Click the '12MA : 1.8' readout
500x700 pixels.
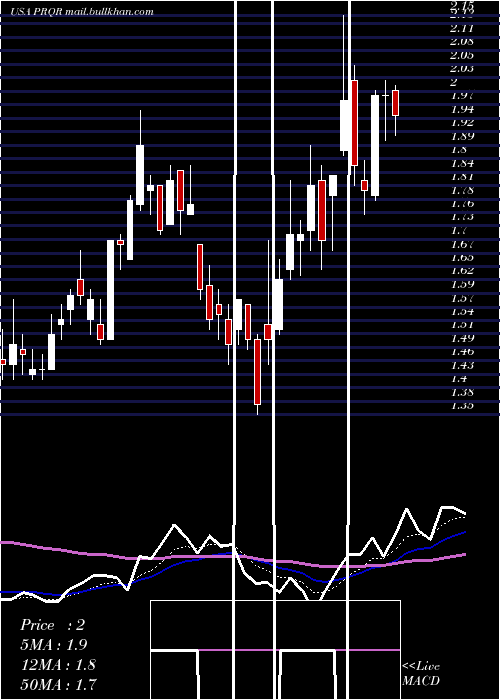coord(58,665)
